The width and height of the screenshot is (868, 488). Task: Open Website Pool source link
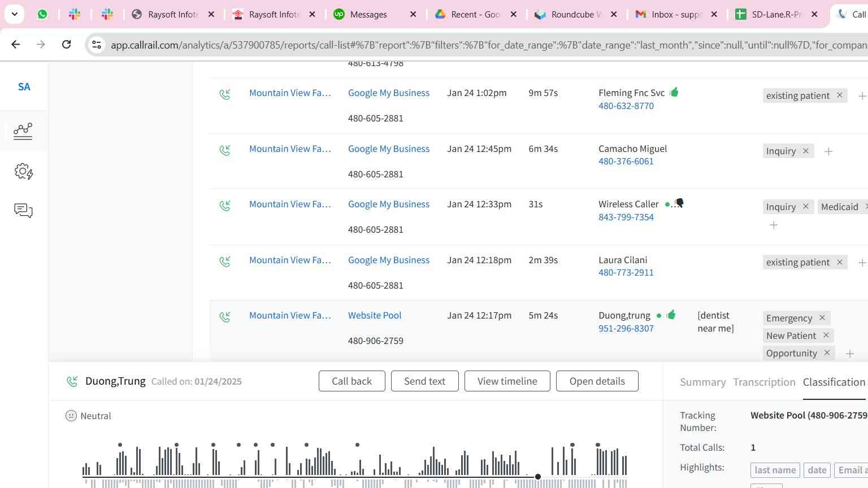point(375,315)
